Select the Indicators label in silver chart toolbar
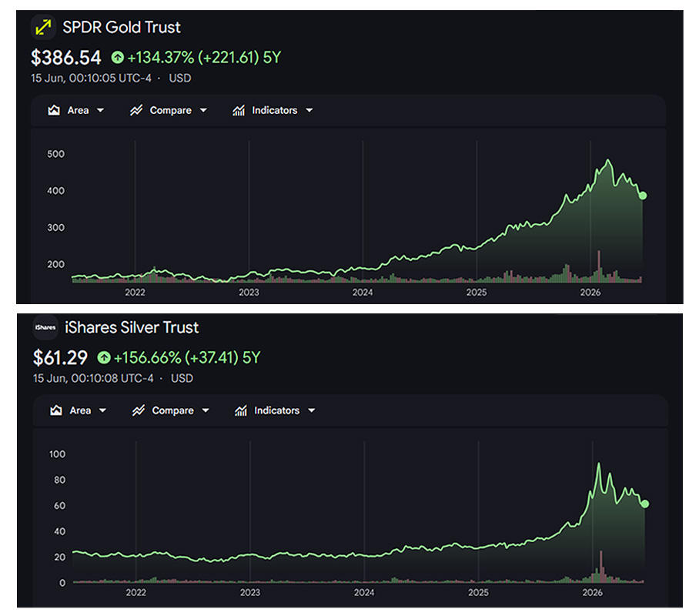The image size is (699, 616). tap(277, 410)
